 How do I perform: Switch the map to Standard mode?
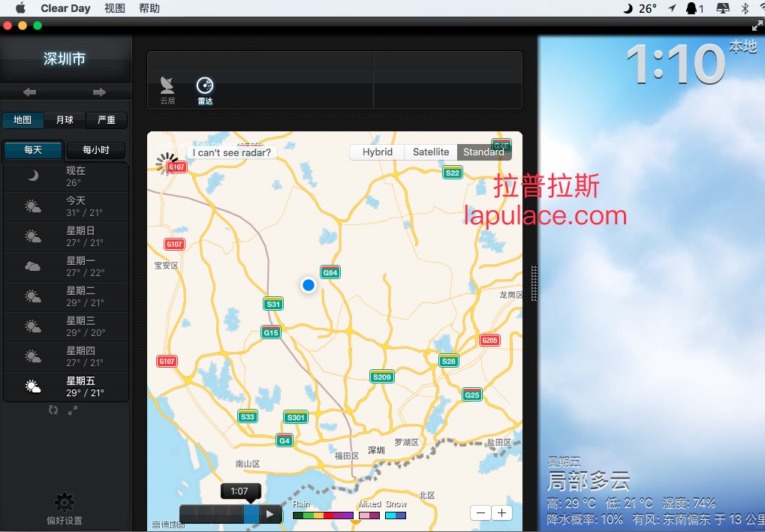click(484, 152)
